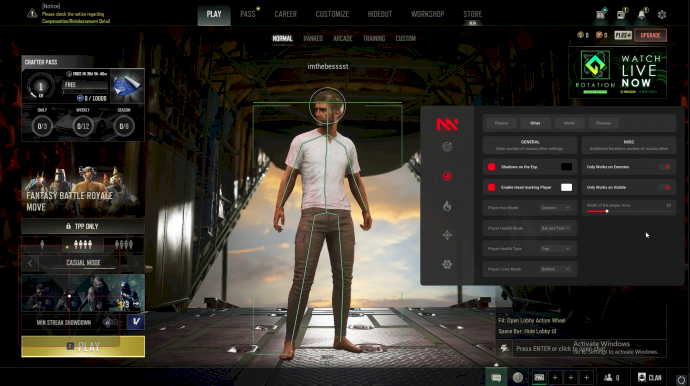Screen dimensions: 690x386
Task: Open the HIDEOUT main menu tab
Action: click(x=380, y=14)
